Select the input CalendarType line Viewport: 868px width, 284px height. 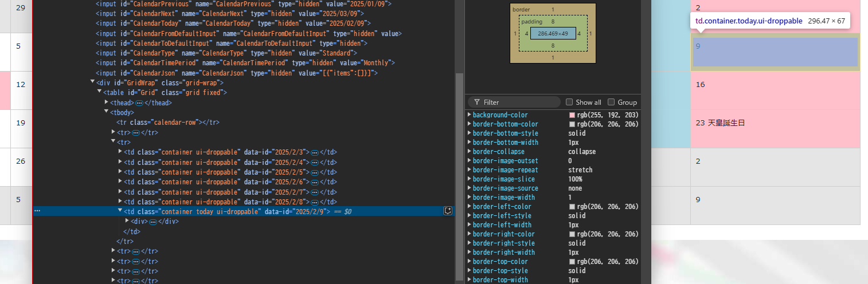point(231,53)
